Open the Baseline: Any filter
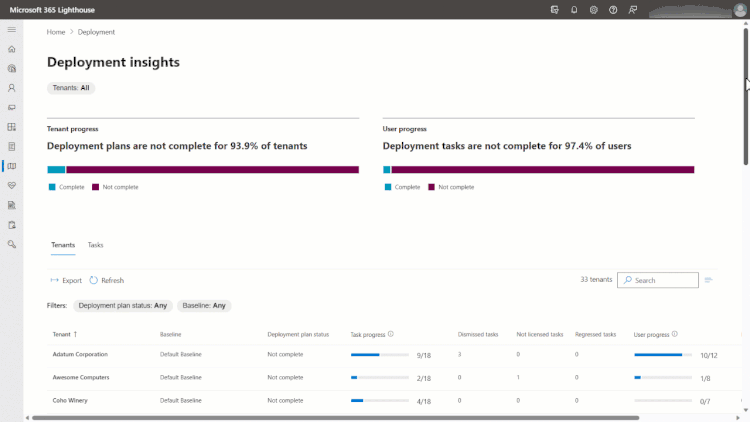Viewport: 750px width, 422px height. click(x=204, y=306)
